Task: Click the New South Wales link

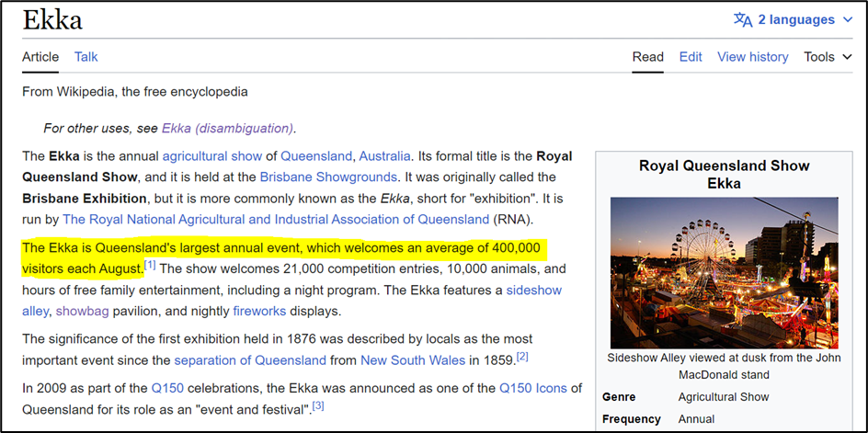Action: coord(413,359)
